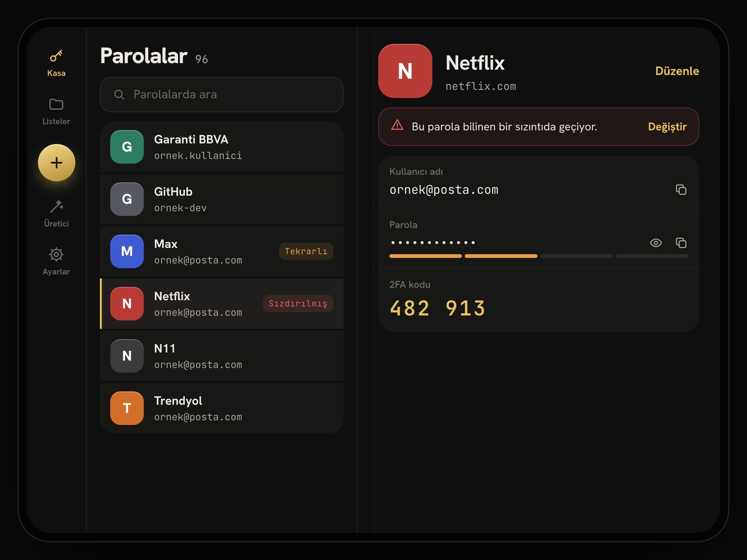
Task: Open the N11 entry avatar
Action: 127,356
